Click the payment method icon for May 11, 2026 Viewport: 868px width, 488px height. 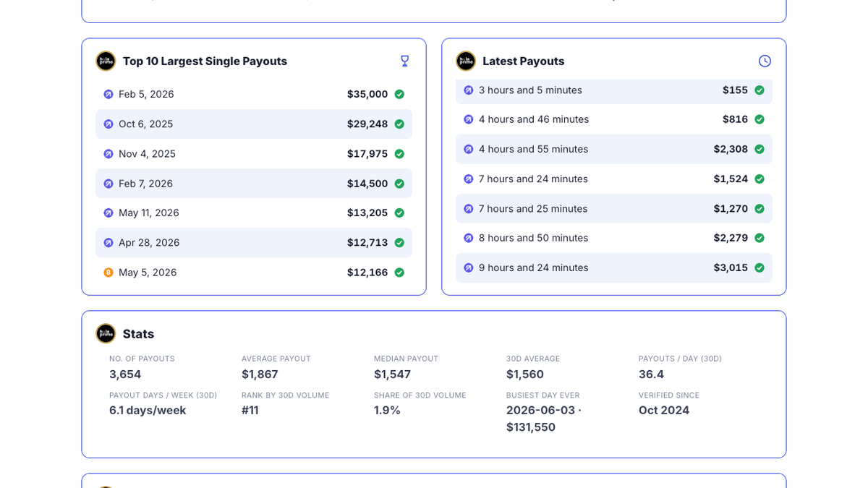[109, 213]
